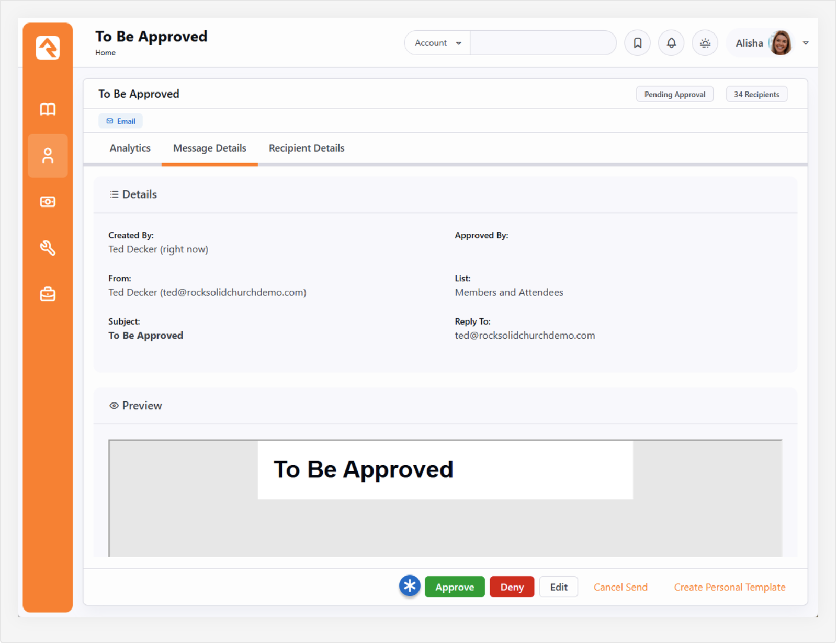Image resolution: width=837 pixels, height=644 pixels.
Task: Click the Rock logo in sidebar
Action: 48,48
